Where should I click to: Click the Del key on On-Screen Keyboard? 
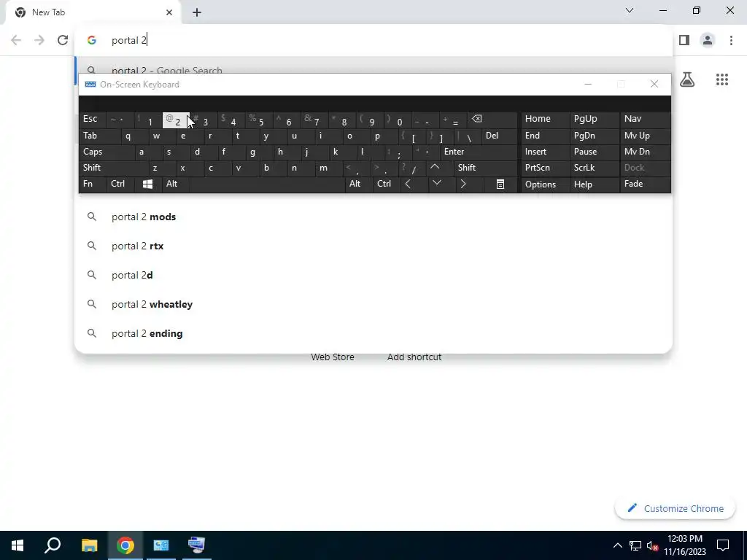pos(499,136)
